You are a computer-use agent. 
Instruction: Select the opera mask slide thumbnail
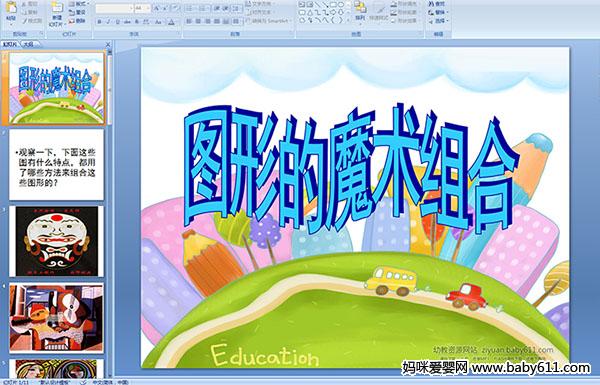[57, 241]
